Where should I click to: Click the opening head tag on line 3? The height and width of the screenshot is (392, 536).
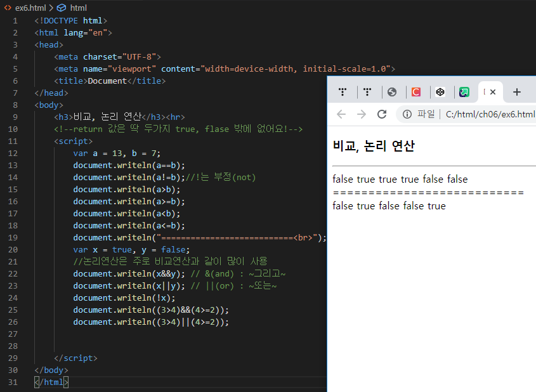pyautogui.click(x=49, y=45)
